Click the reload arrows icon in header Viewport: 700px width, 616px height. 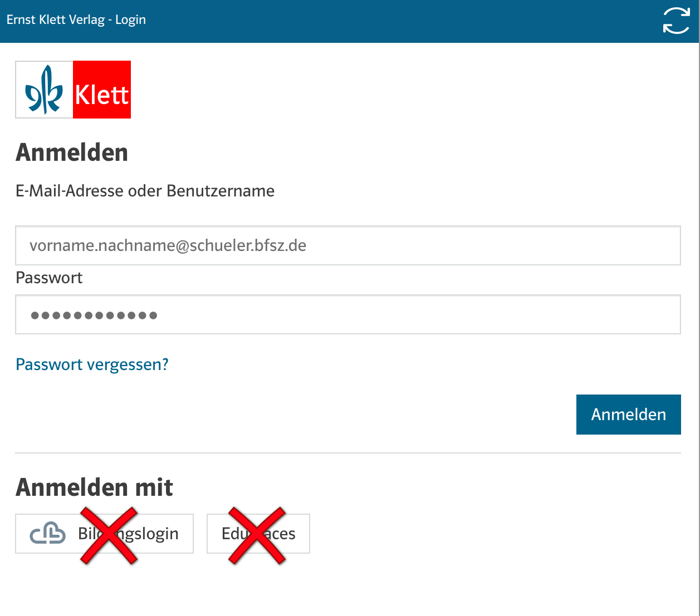[676, 21]
